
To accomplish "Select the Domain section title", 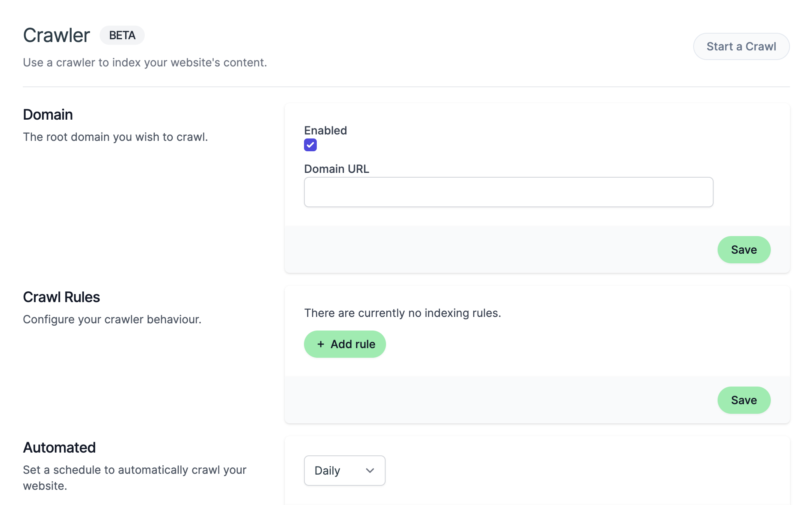I will click(48, 115).
